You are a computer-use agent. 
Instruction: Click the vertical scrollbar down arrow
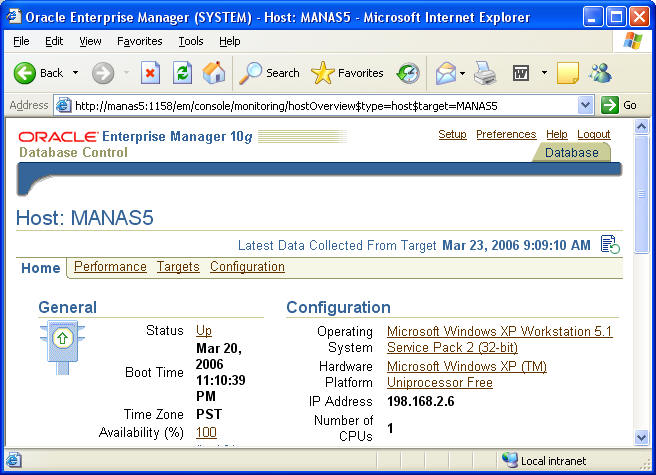coord(643,437)
